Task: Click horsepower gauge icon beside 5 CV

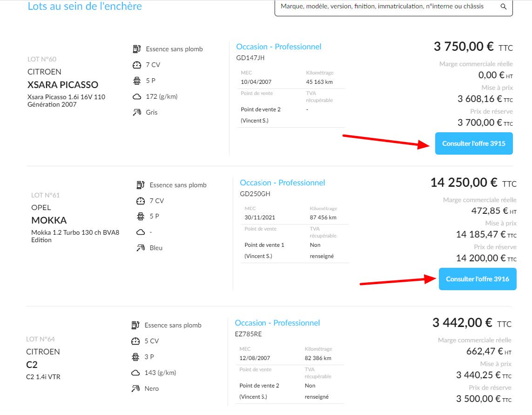Action: [135, 341]
